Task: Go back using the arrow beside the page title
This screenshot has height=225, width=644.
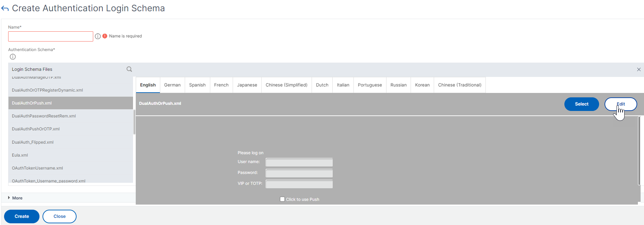Action: click(5, 9)
